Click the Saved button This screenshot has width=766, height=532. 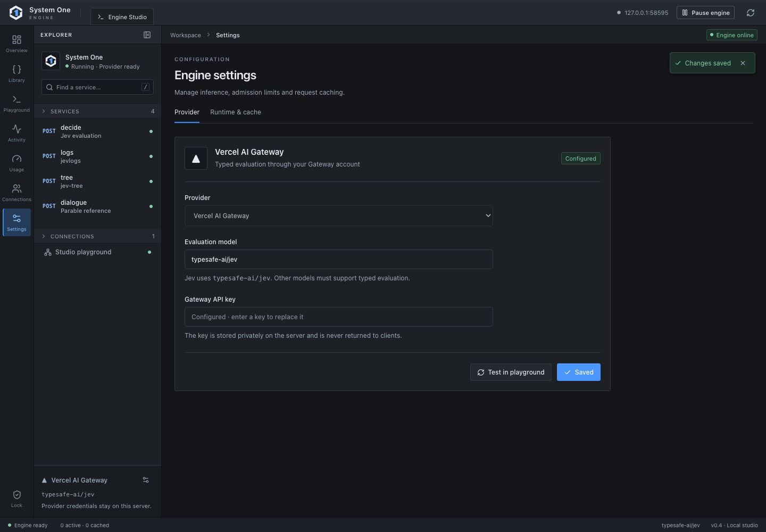click(x=579, y=372)
